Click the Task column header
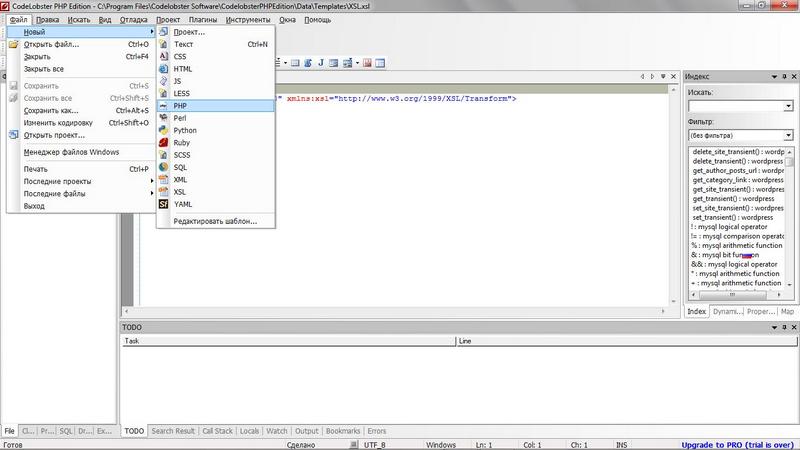The image size is (800, 450). coord(288,341)
